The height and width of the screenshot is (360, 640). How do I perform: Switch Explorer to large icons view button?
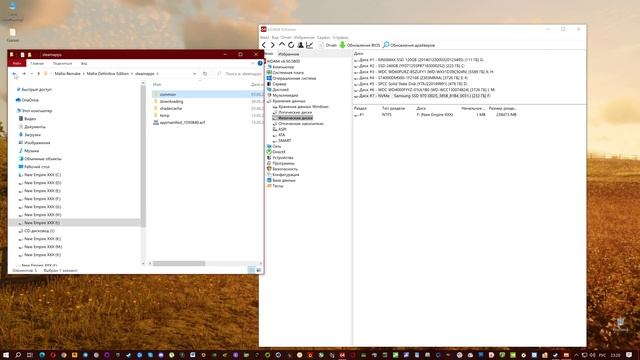(x=259, y=270)
